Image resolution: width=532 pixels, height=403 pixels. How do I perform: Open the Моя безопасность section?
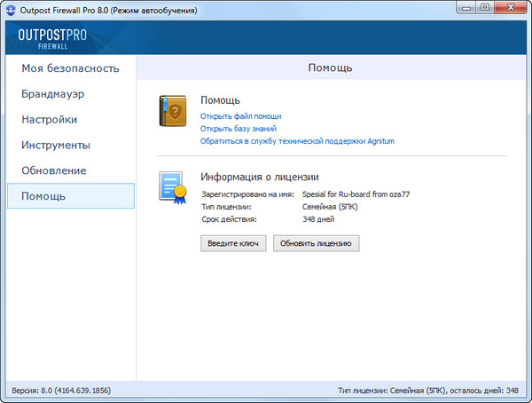70,68
